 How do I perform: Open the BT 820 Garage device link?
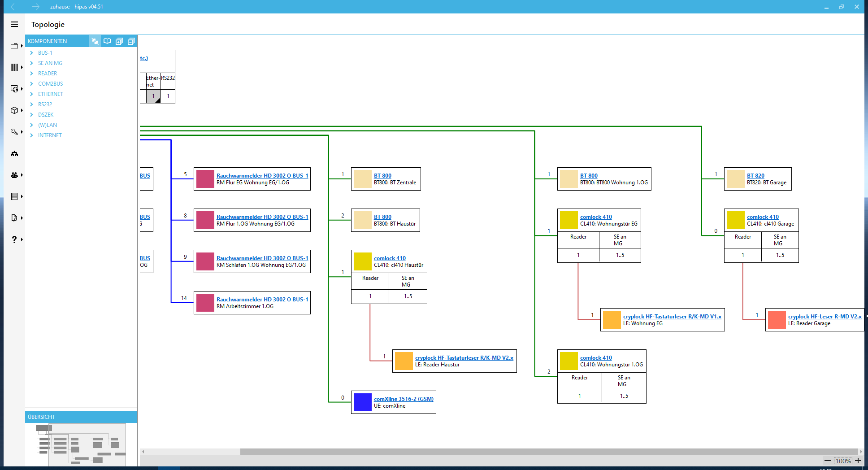[x=755, y=176]
